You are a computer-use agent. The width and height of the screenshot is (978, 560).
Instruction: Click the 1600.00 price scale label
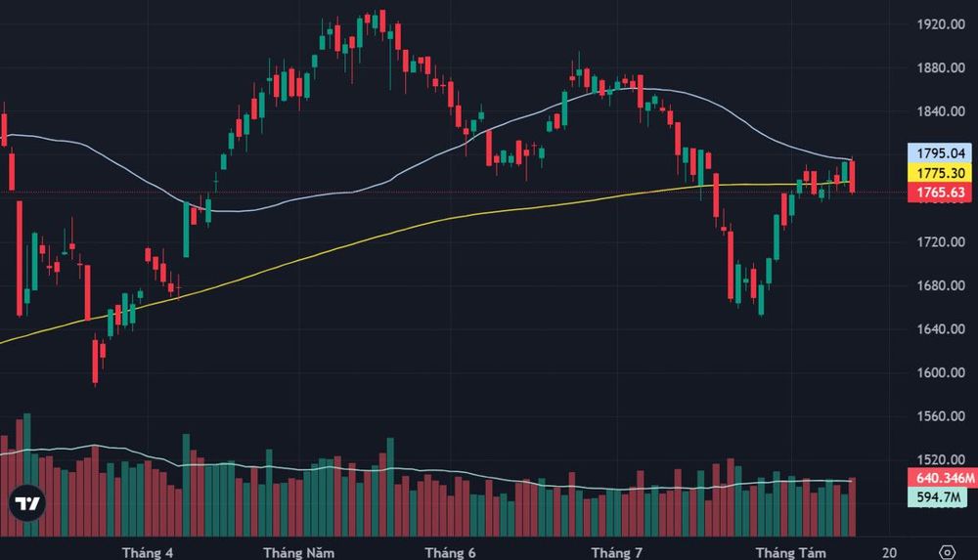coord(941,372)
